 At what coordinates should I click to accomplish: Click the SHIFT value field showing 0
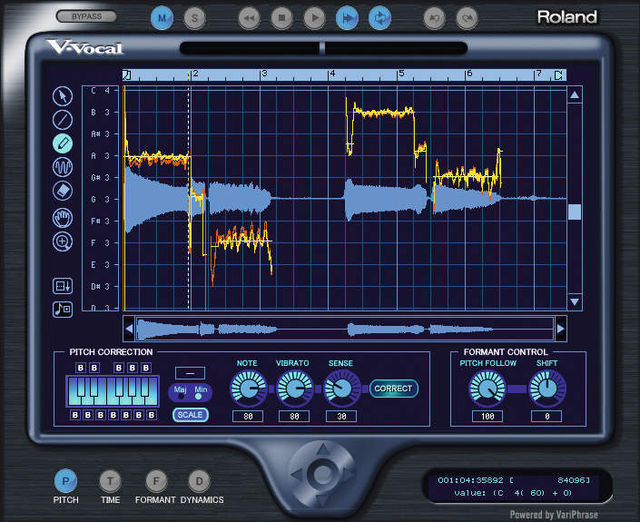547,416
